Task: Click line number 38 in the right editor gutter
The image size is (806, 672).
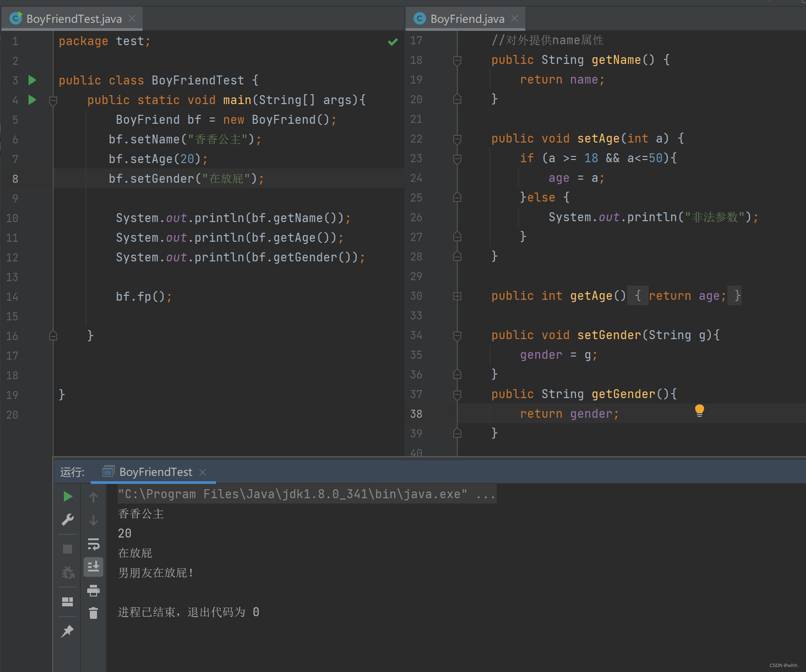Action: (416, 414)
